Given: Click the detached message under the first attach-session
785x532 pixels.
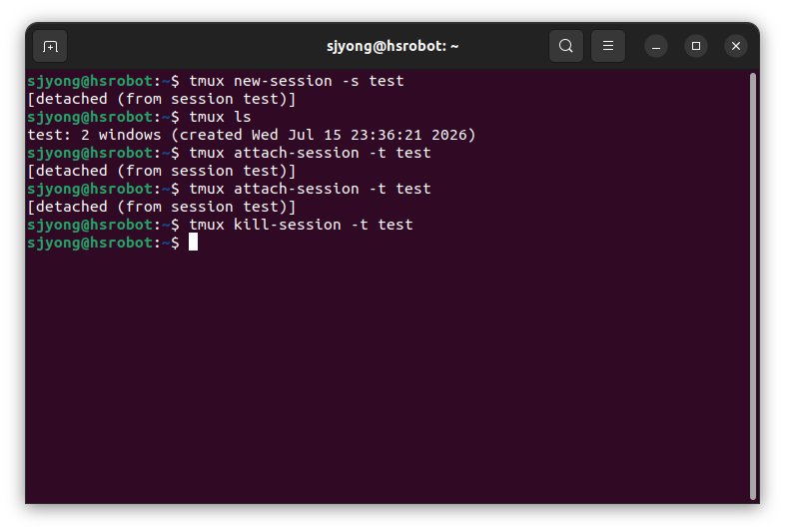Looking at the screenshot, I should [162, 171].
